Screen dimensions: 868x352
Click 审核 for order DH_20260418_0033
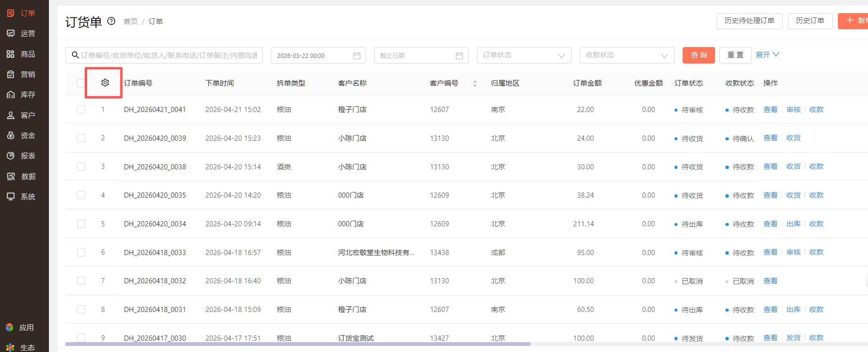pyautogui.click(x=793, y=252)
